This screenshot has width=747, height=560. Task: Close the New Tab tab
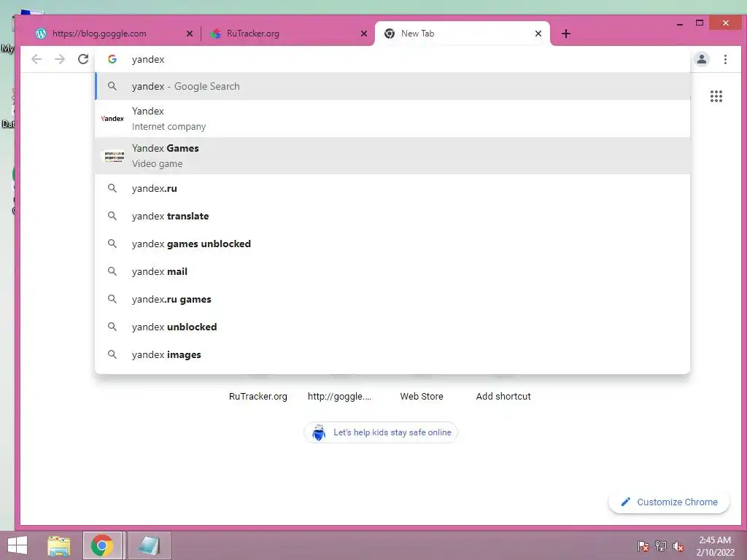point(538,34)
